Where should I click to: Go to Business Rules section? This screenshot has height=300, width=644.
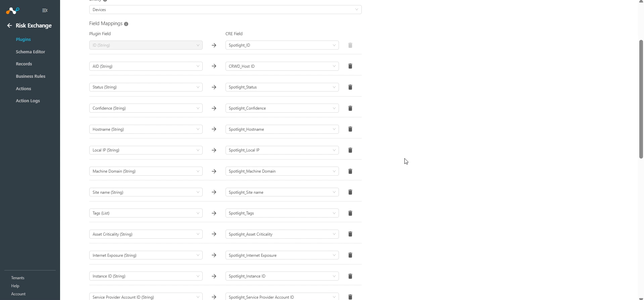pyautogui.click(x=31, y=76)
